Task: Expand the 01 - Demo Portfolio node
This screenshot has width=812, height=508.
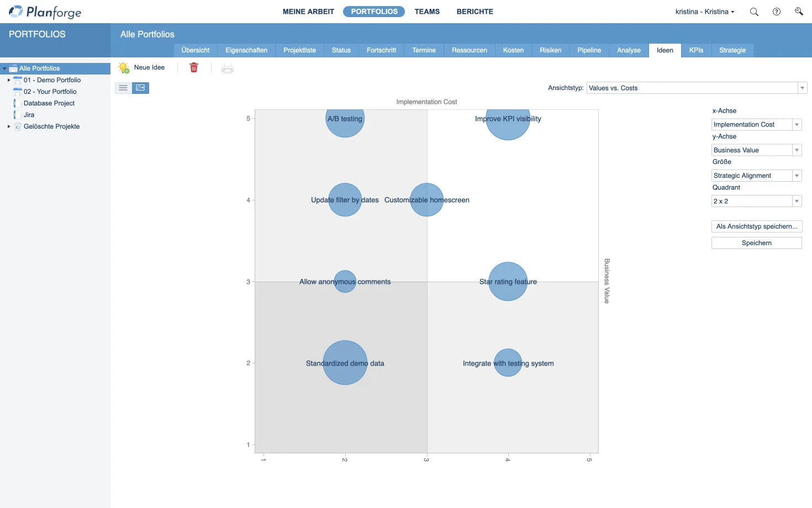Action: click(x=8, y=80)
